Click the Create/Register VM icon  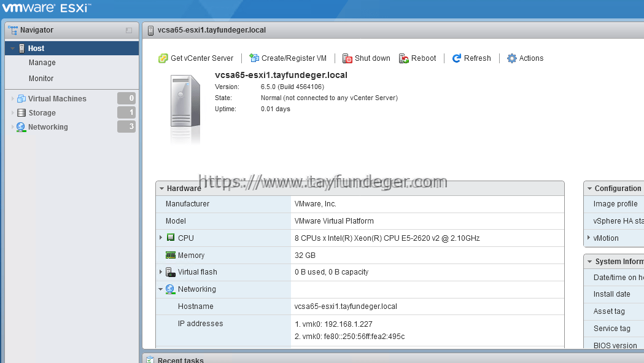254,58
